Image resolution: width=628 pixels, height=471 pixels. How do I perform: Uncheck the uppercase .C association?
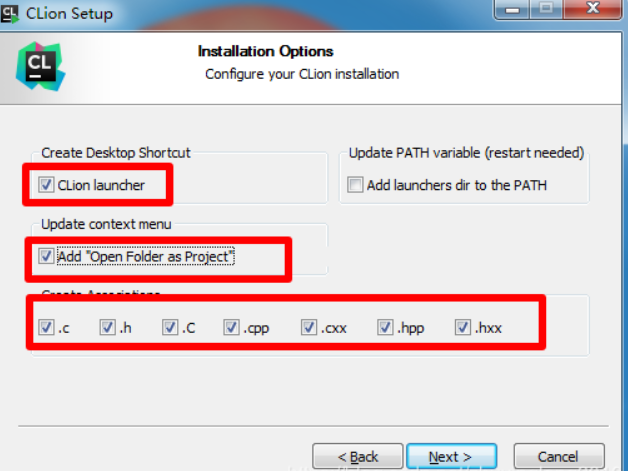[170, 327]
